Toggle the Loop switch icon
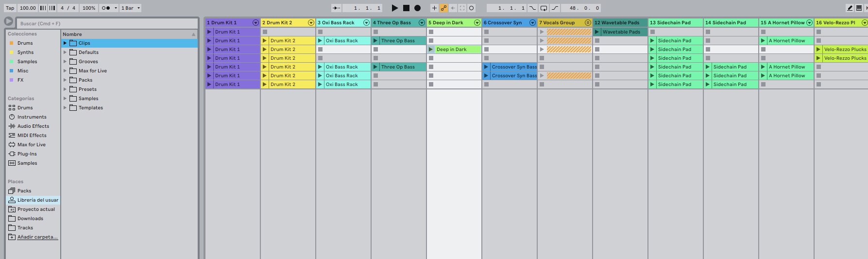The width and height of the screenshot is (868, 259). click(544, 8)
